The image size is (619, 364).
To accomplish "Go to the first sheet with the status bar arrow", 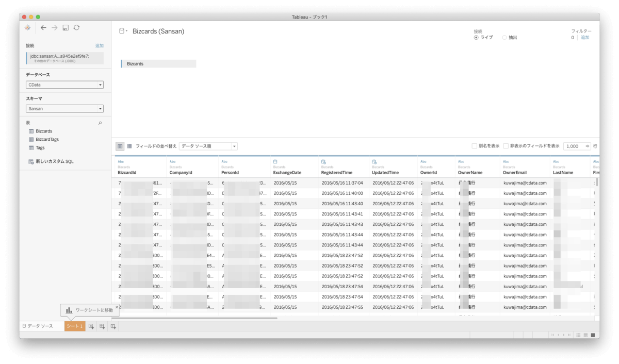I will point(552,335).
